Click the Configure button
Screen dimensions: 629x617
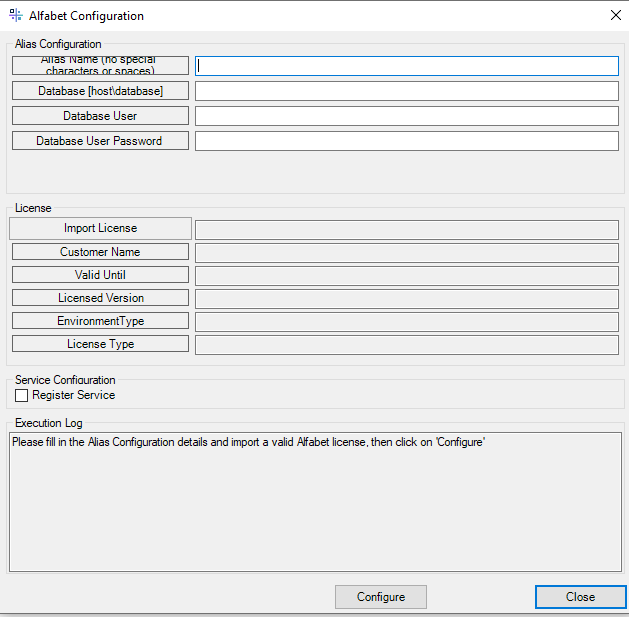pyautogui.click(x=380, y=597)
